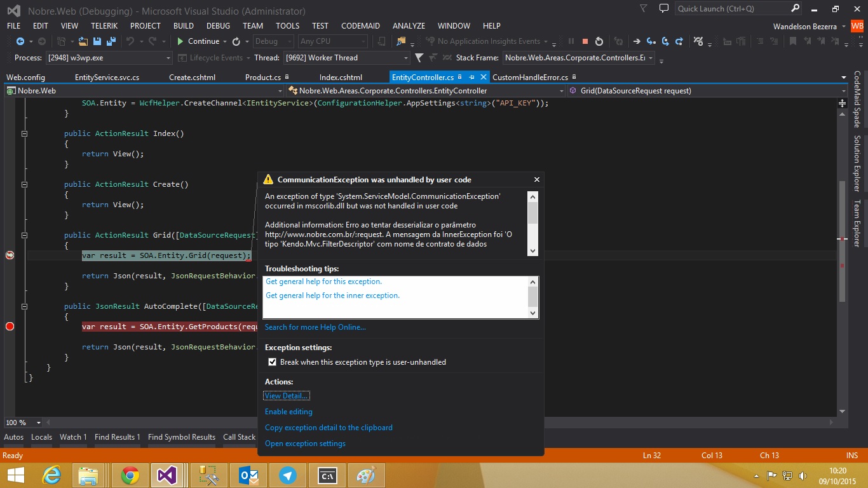868x488 pixels.
Task: Click the thread filter funnel icon
Action: tap(419, 58)
